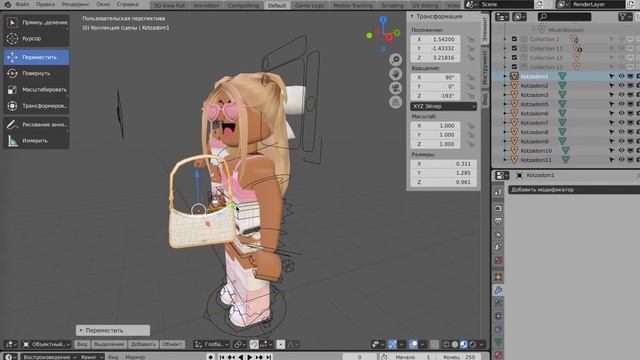Image resolution: width=640 pixels, height=360 pixels.
Task: Toggle the Collection 12 checkbox
Action: (514, 58)
